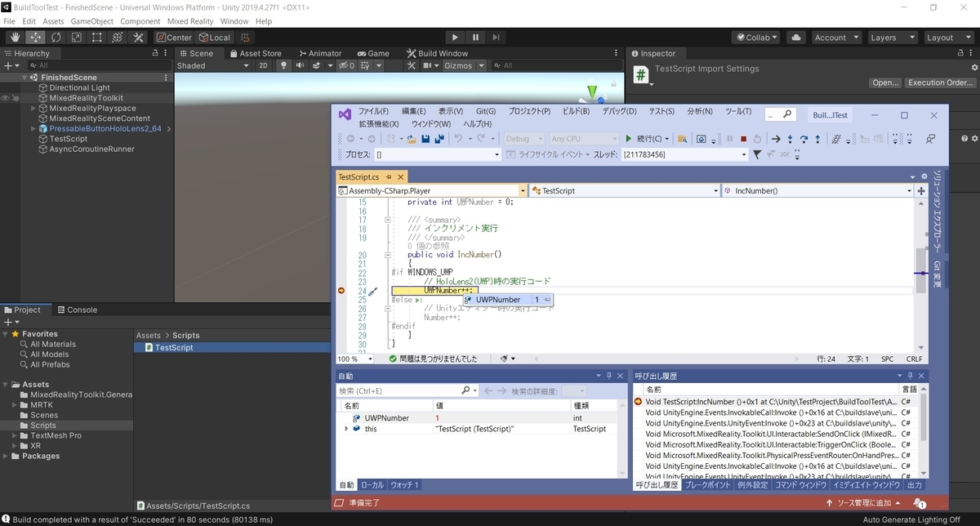Expand PressableButtonHoloLens2_64 in Hierarchy
The image size is (980, 526).
pyautogui.click(x=33, y=128)
